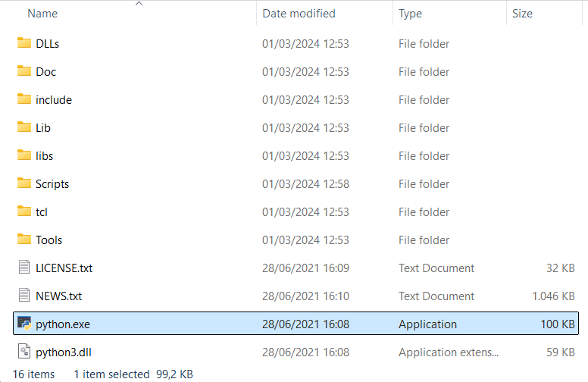This screenshot has width=588, height=382.
Task: Click the Doc folder icon
Action: (24, 71)
